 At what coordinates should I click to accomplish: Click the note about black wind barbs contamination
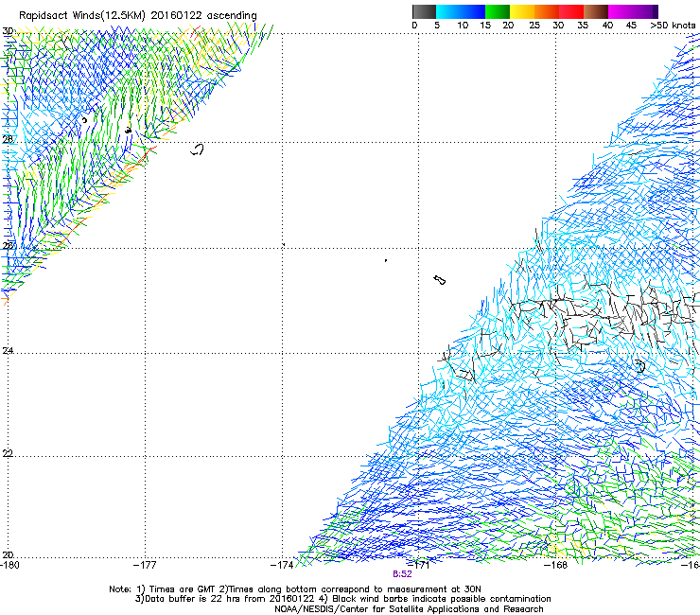[435, 599]
